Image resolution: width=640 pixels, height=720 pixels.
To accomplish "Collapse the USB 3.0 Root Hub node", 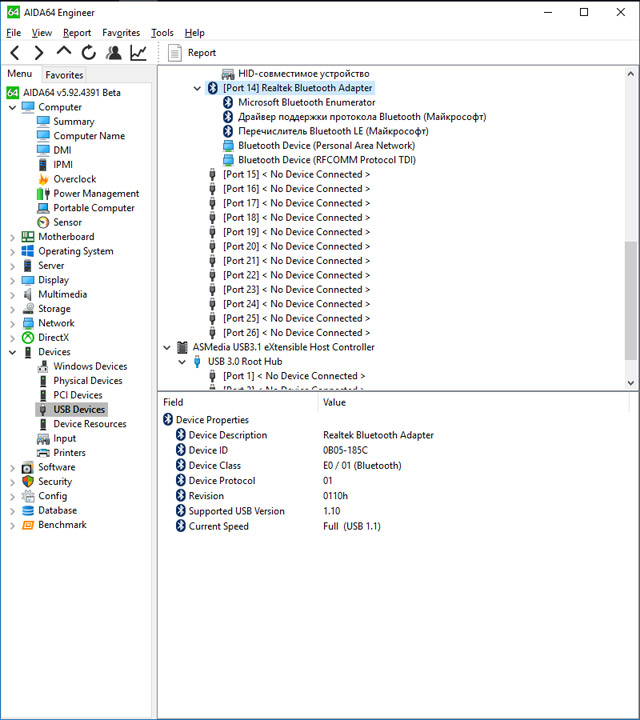I will 182,362.
